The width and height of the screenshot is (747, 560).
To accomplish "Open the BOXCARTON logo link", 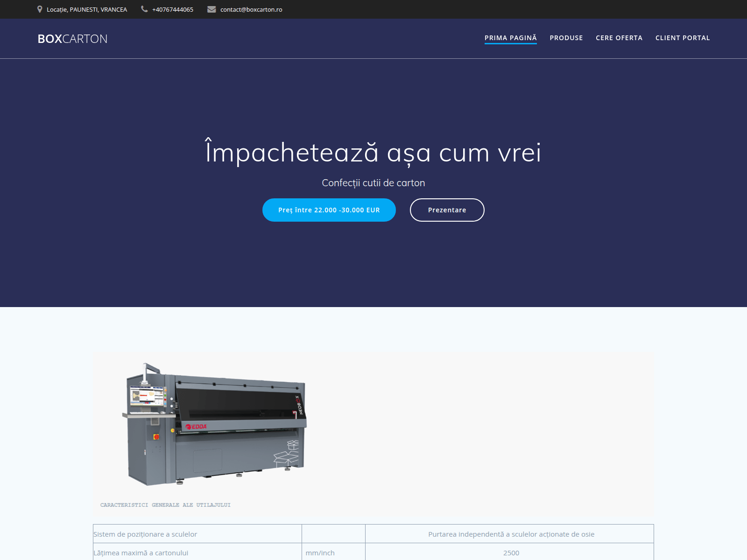I will pyautogui.click(x=72, y=39).
